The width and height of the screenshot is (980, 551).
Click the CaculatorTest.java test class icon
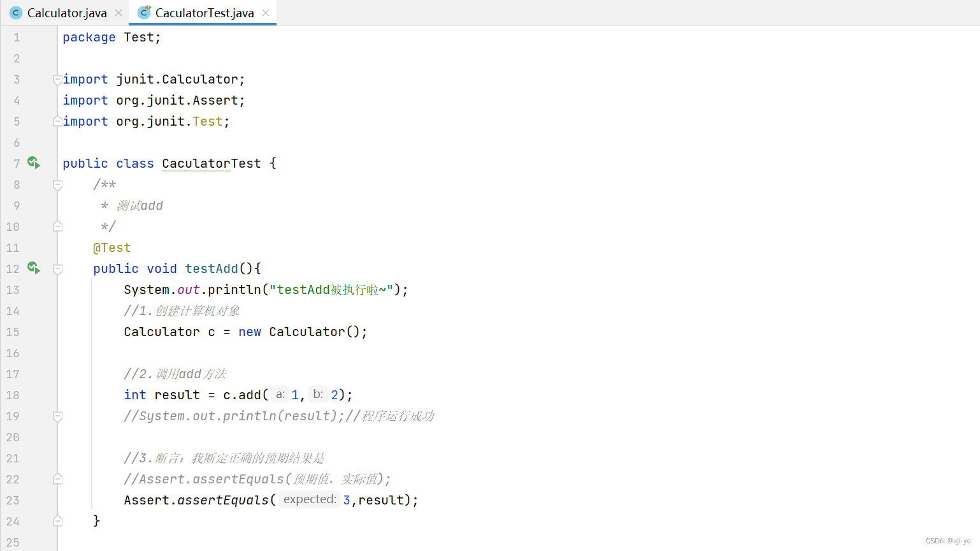[x=145, y=12]
